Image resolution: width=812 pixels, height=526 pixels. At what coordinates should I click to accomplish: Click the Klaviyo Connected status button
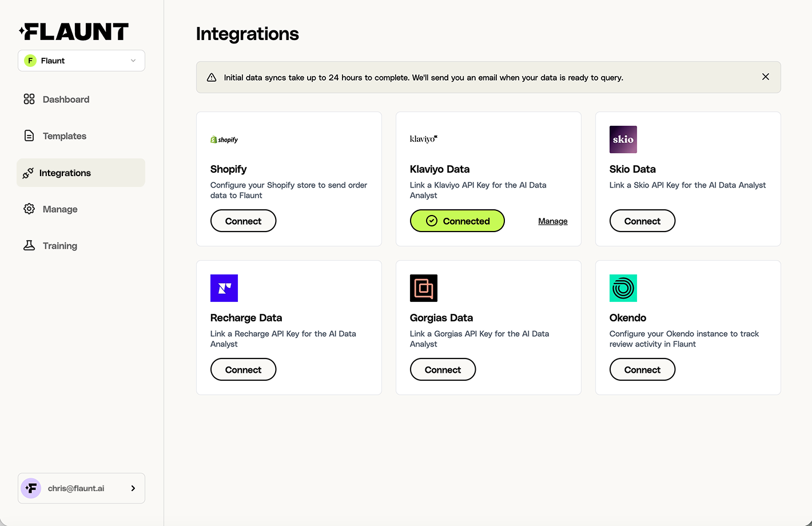[x=457, y=221]
